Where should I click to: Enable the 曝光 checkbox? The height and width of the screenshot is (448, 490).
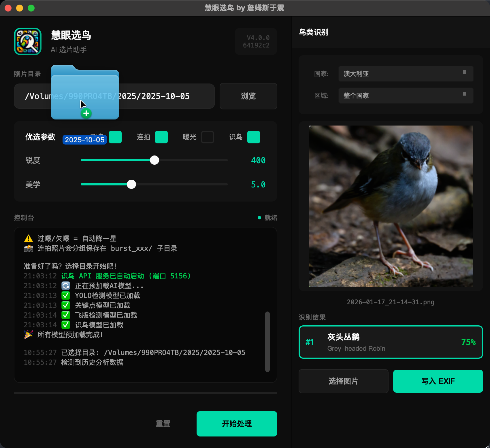[207, 137]
